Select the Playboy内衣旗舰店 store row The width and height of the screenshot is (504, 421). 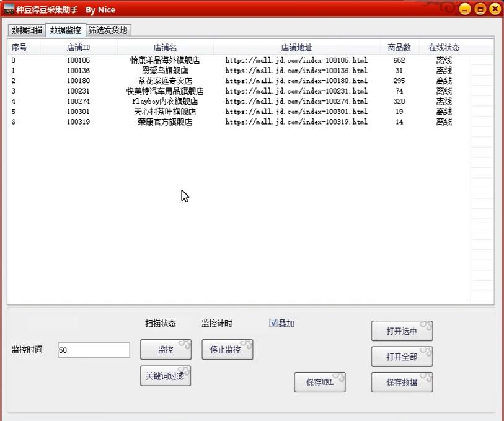click(x=165, y=102)
